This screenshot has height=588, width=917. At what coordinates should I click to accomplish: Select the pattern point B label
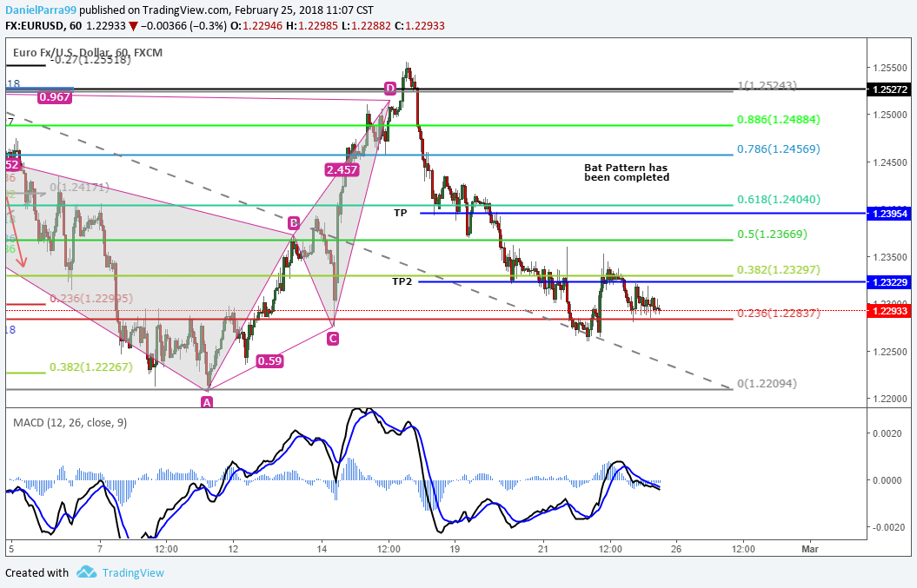(x=294, y=222)
